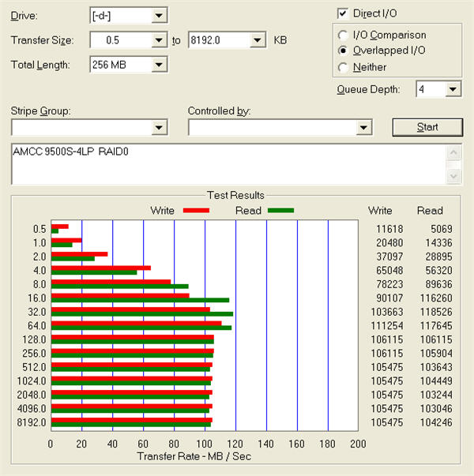Click the read value 5069
This screenshot has height=476, width=474.
pos(442,229)
